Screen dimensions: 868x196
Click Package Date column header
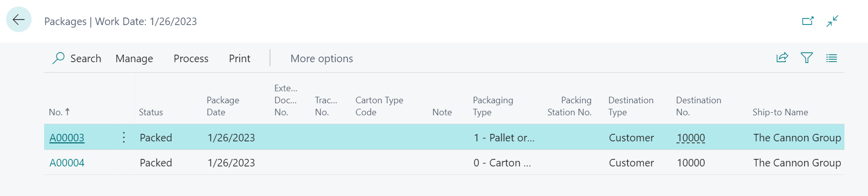(223, 106)
